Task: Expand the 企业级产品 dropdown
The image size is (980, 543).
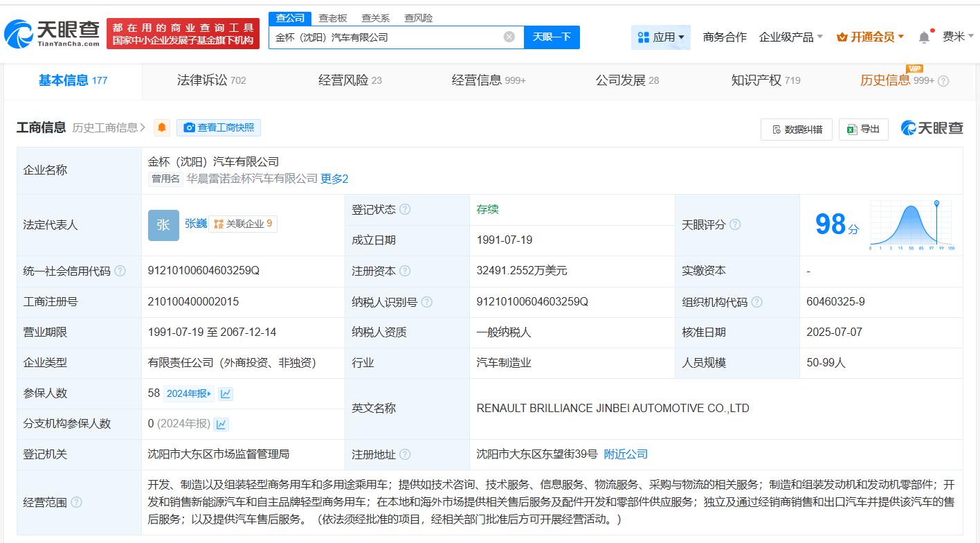Action: click(x=791, y=37)
